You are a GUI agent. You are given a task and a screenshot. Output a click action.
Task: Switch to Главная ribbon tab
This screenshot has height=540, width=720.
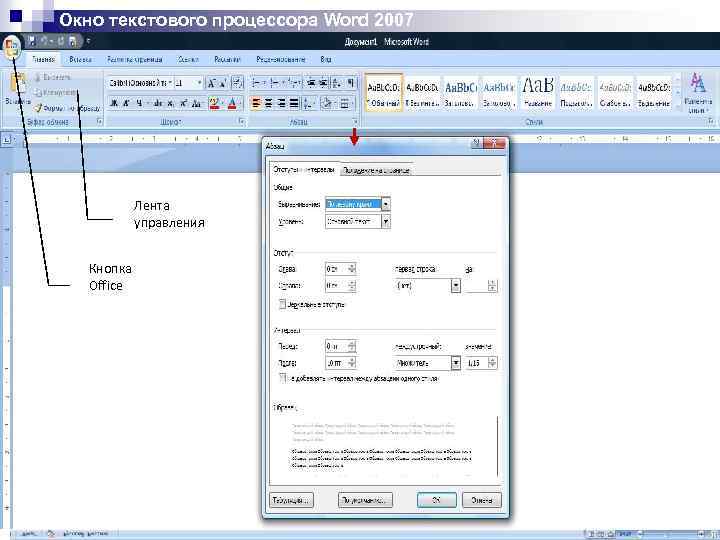[44, 59]
